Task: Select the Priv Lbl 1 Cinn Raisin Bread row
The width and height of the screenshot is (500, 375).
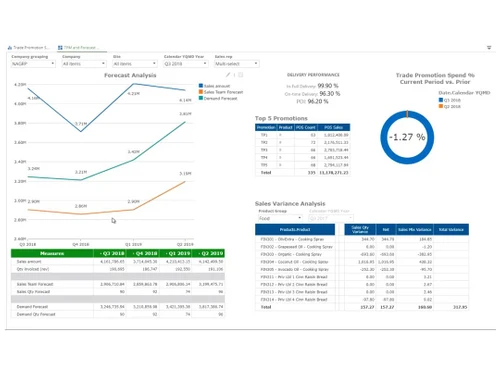Action: pos(362,277)
